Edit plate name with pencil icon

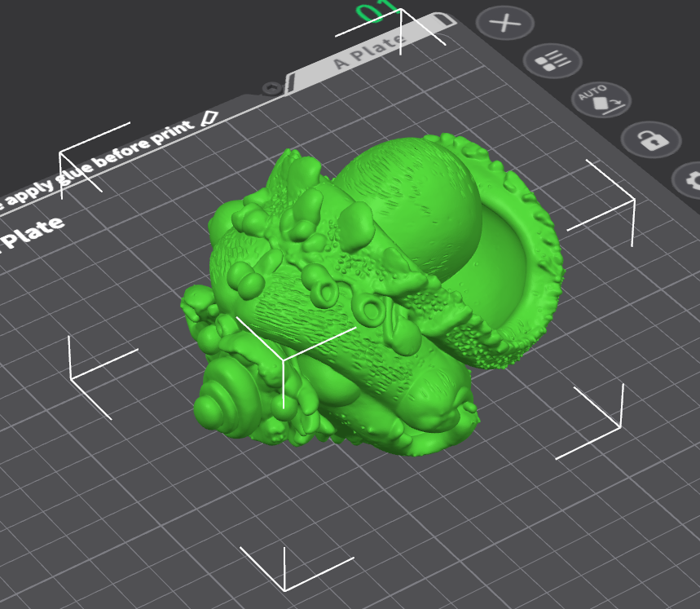209,118
